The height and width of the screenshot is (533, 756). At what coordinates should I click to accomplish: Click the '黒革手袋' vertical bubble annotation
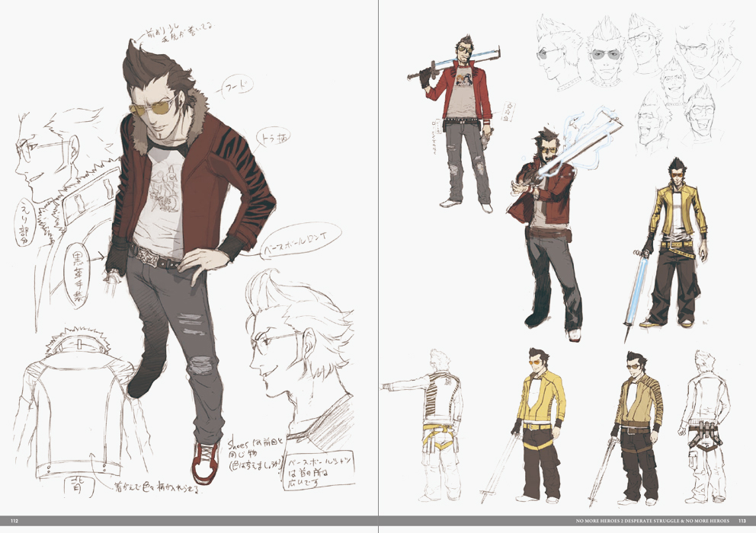tap(77, 273)
